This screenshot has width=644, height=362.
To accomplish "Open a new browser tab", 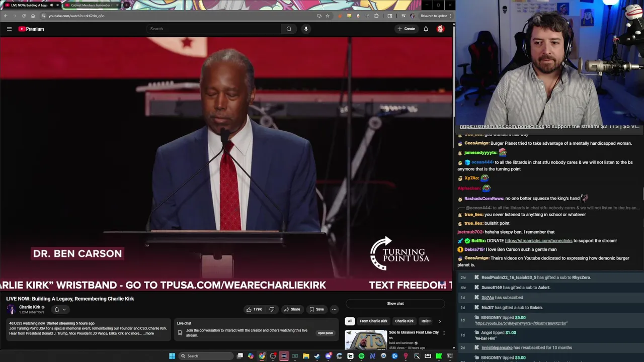I will (x=126, y=5).
